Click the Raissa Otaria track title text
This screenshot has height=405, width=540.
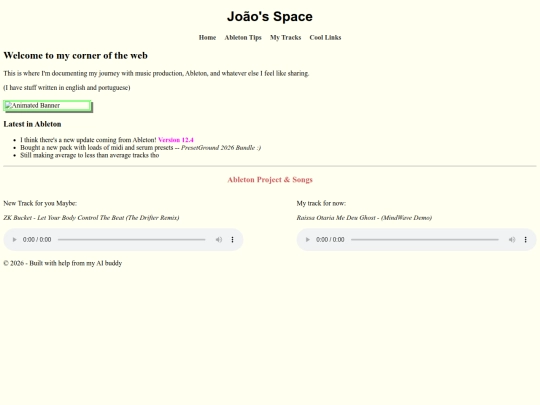coord(364,218)
